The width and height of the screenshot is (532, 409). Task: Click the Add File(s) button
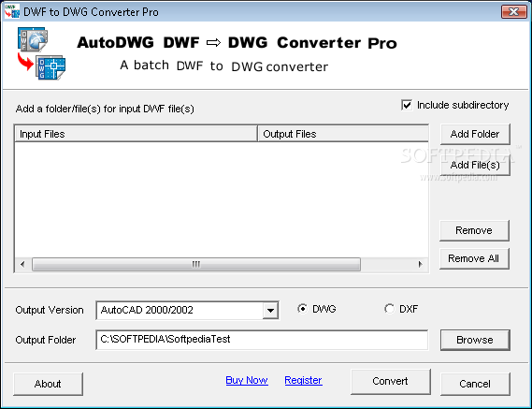(x=475, y=165)
